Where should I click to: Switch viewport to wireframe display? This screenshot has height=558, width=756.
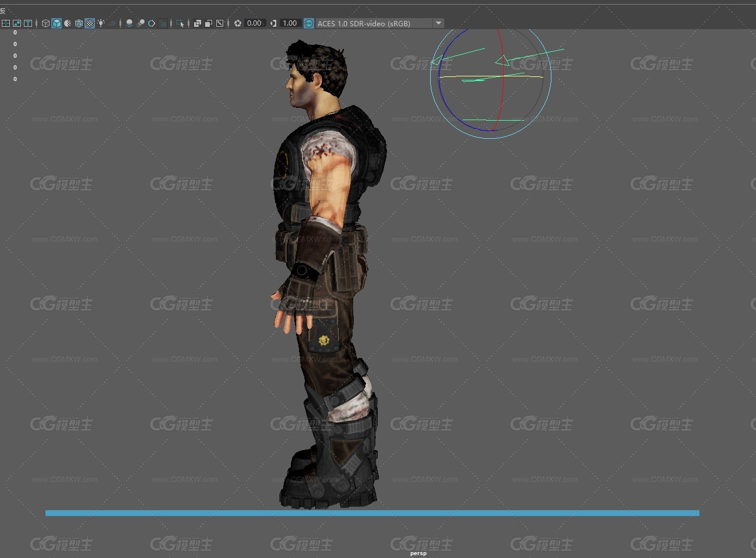point(45,23)
